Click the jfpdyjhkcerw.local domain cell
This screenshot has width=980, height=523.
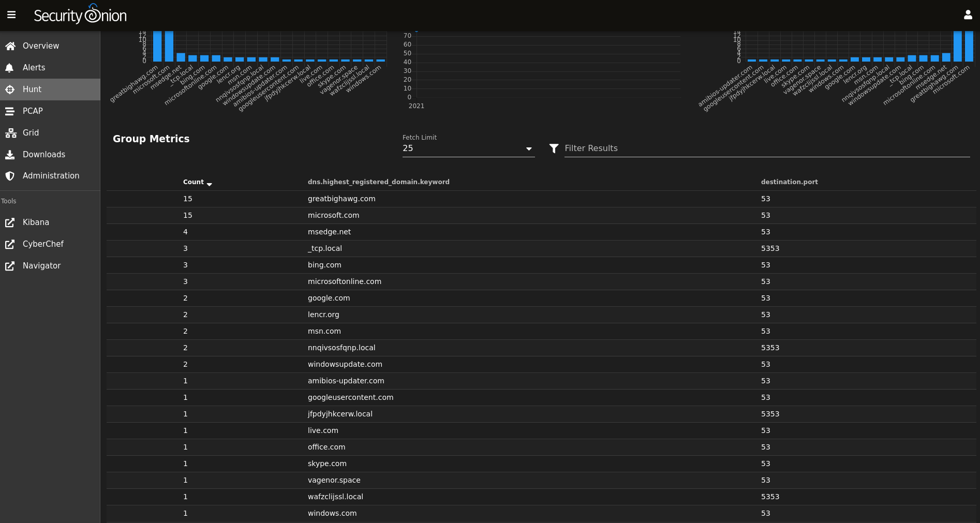pos(340,414)
